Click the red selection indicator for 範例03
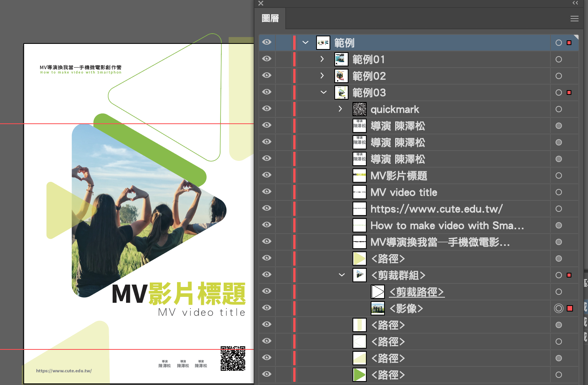The image size is (588, 385). [569, 92]
